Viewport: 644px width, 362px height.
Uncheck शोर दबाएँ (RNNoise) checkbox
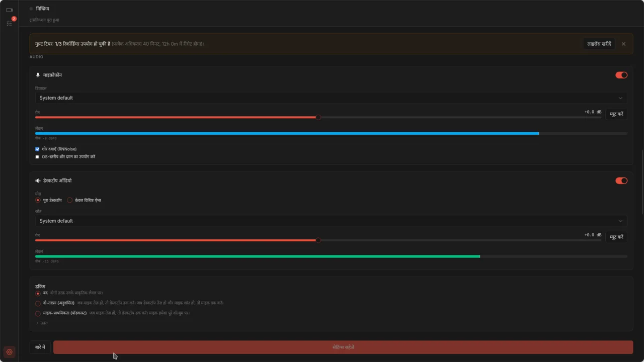pos(37,149)
